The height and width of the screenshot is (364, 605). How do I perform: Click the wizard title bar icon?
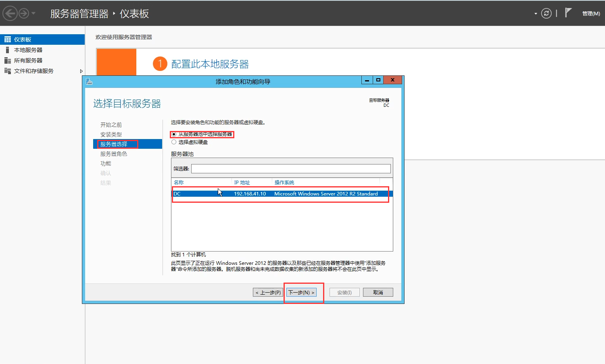pyautogui.click(x=90, y=81)
